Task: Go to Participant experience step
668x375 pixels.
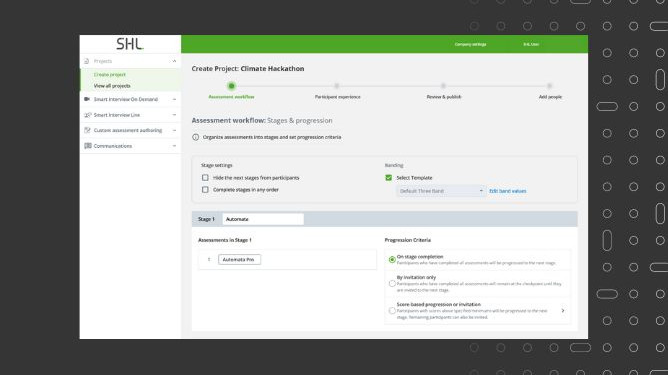Action: [337, 97]
